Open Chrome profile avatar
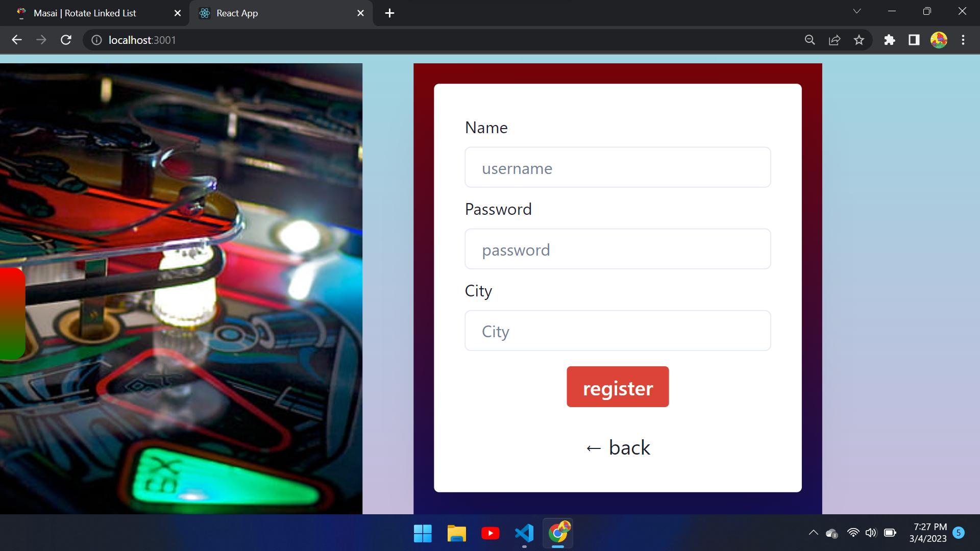 939,40
